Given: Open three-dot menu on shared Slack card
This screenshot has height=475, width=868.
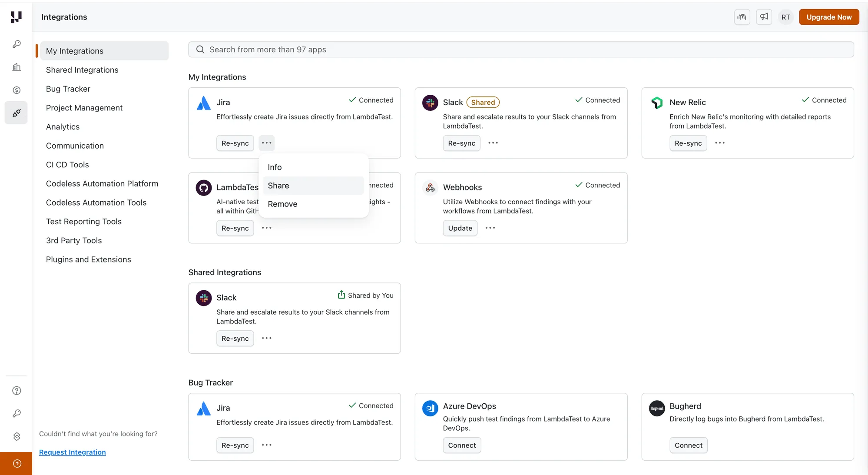Looking at the screenshot, I should (267, 339).
